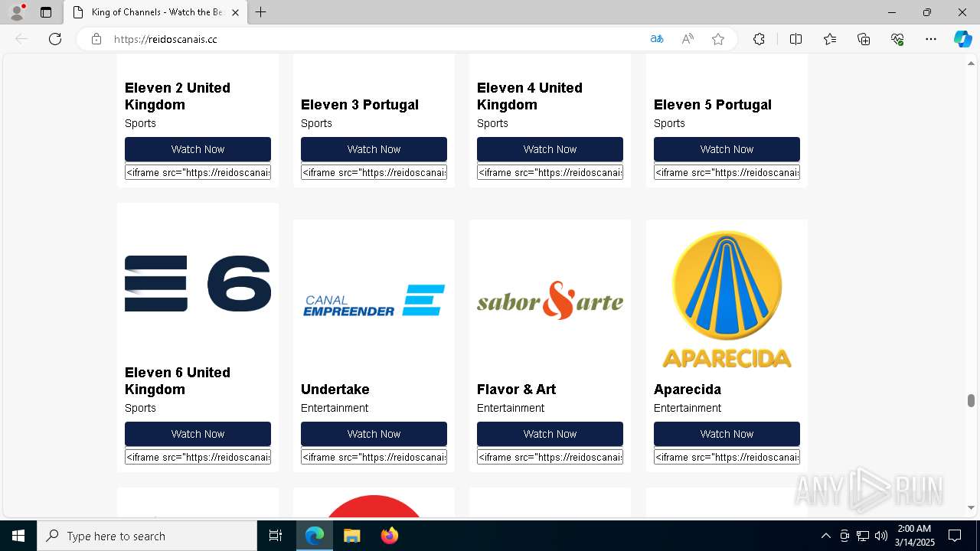Screen dimensions: 980x551
Task: Select the iframe code field under Eleven 5 Portugal
Action: coord(727,172)
